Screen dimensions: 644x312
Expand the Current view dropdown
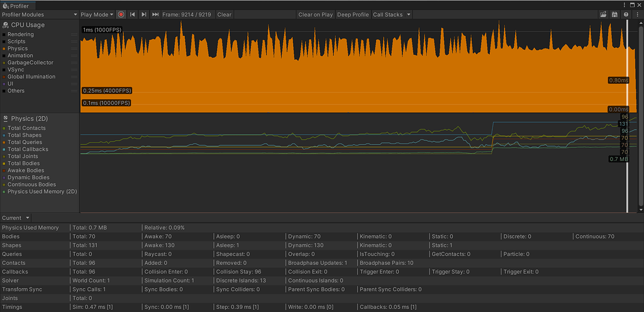click(x=16, y=218)
